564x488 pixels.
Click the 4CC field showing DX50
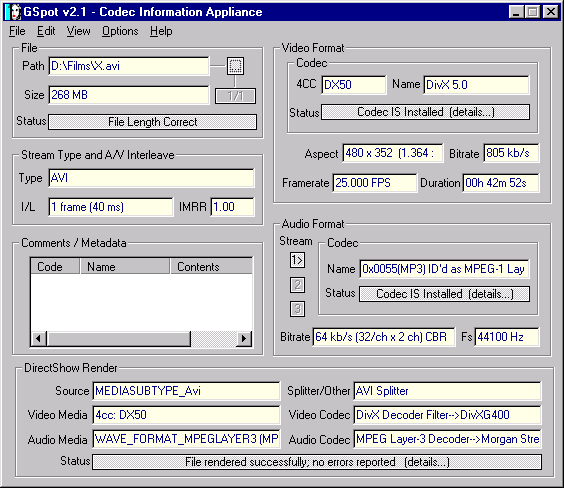(x=354, y=85)
